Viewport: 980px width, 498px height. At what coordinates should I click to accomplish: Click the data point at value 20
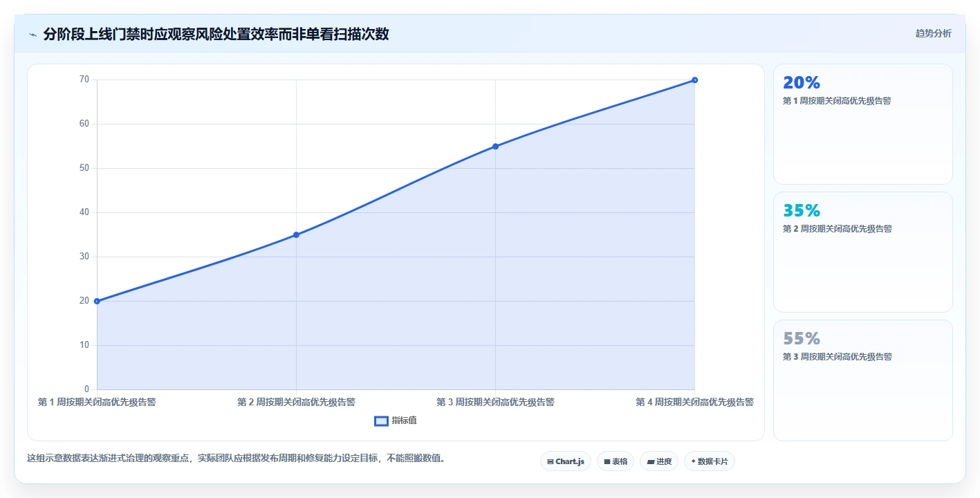click(x=97, y=301)
